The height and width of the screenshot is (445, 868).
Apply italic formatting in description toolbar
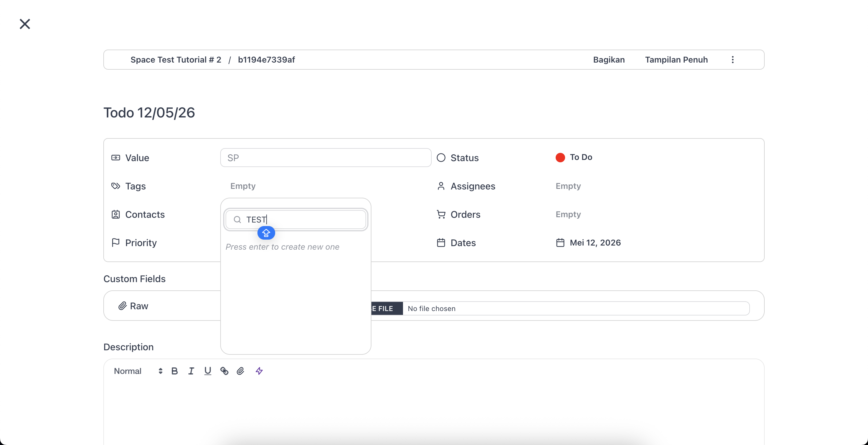(x=191, y=371)
